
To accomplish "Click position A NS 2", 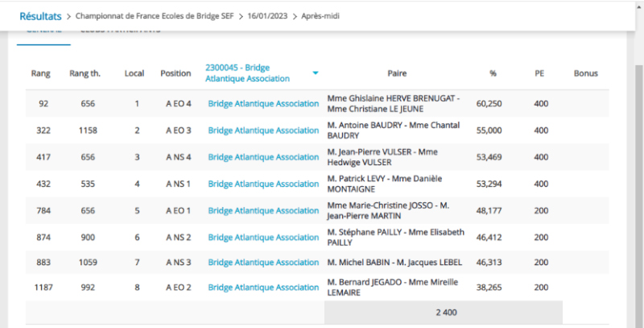I will (x=178, y=237).
